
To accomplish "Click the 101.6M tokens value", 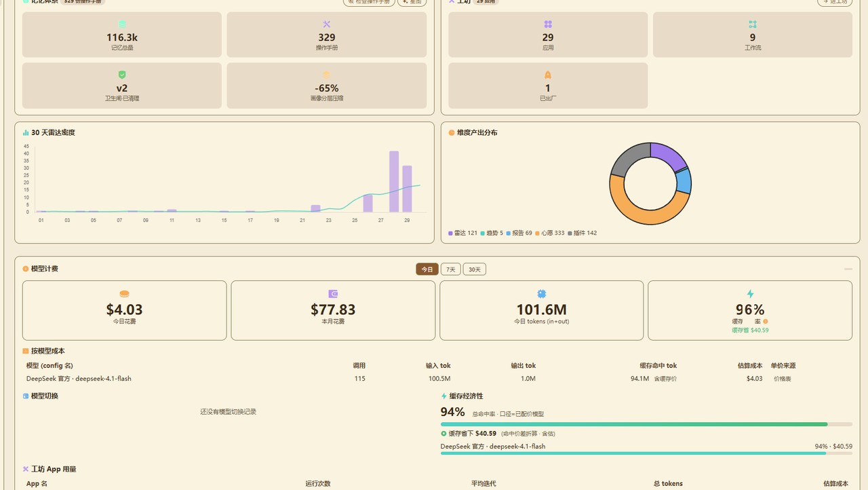I will point(541,309).
